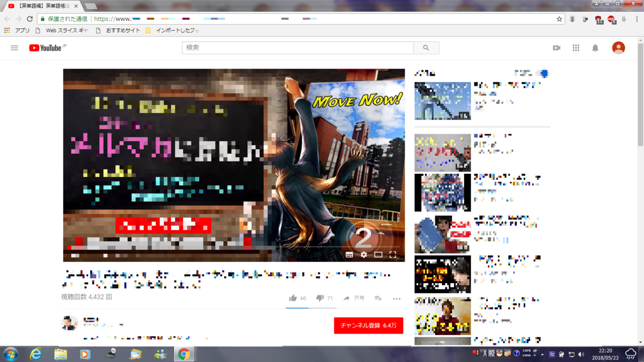Screen dimensions: 644x362
Task: Go to YouTube home via logo
Action: pyautogui.click(x=48, y=48)
